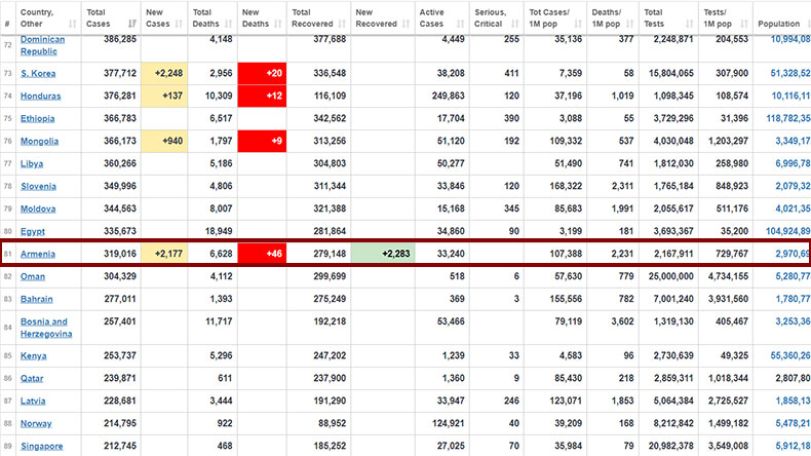The height and width of the screenshot is (456, 811).
Task: Click Active Cases sort arrows icon
Action: click(460, 24)
